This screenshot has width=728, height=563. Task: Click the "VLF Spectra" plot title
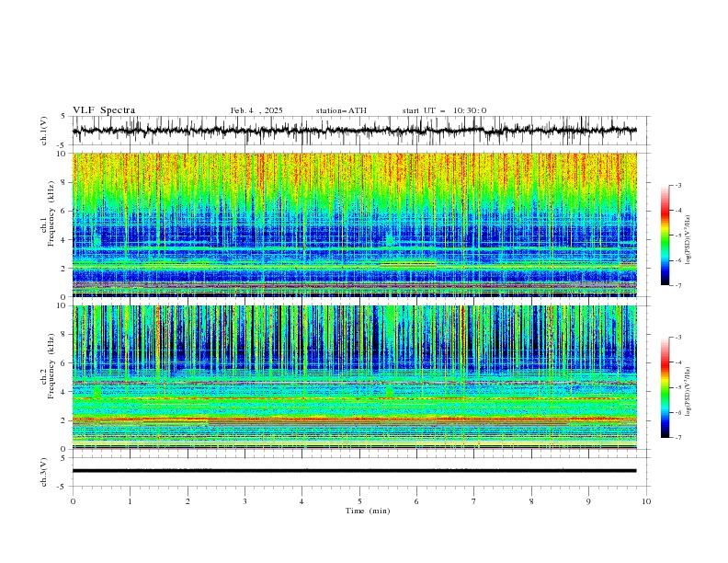point(104,110)
